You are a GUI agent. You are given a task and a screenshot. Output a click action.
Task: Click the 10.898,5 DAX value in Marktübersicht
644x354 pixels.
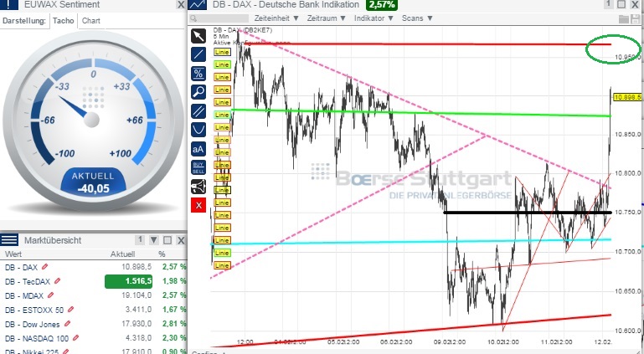coord(137,267)
